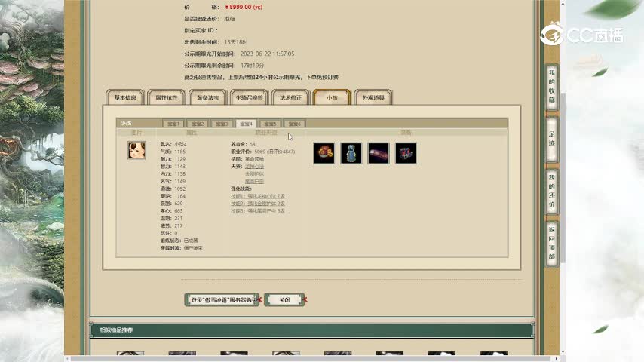Click the blue robe equipment icon
644x362 pixels.
click(x=351, y=153)
